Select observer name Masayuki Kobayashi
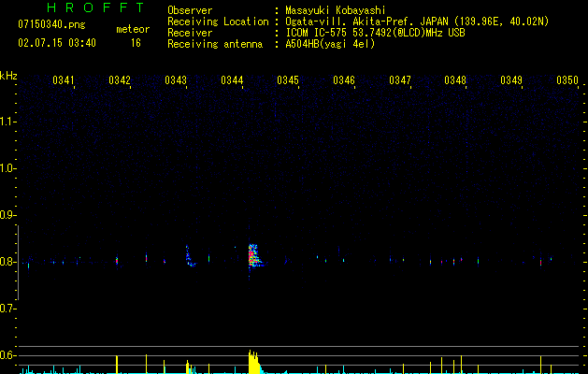Image resolution: width=588 pixels, height=374 pixels. tap(336, 10)
